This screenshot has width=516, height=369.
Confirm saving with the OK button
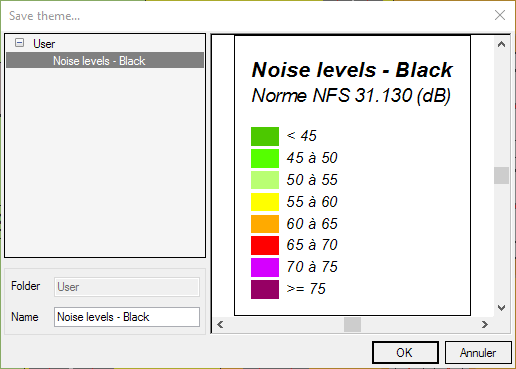[x=405, y=352]
